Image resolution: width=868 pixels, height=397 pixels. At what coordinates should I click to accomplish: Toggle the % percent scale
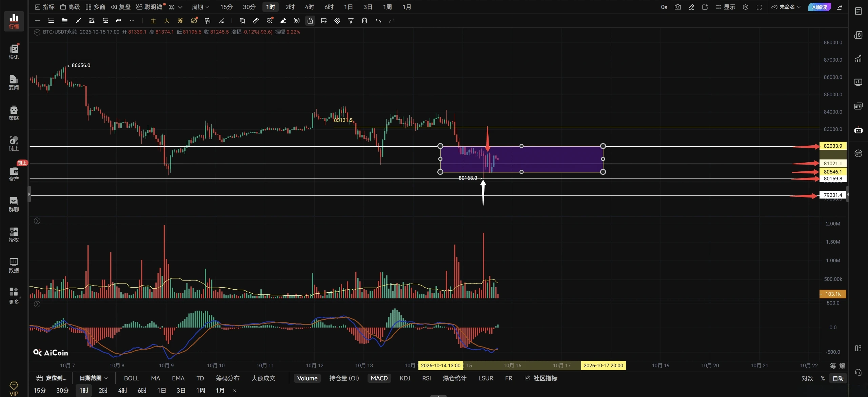point(823,378)
